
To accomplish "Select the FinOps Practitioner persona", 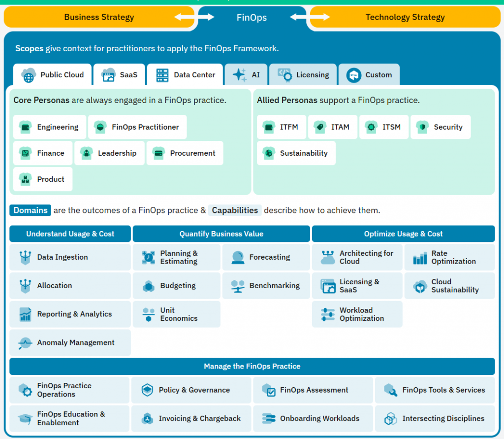I will tap(138, 127).
